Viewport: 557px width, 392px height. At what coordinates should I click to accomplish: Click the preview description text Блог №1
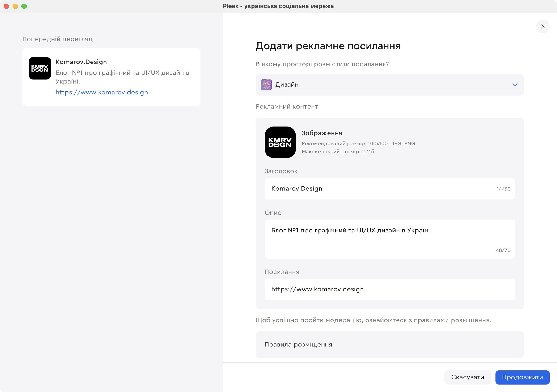click(x=122, y=77)
